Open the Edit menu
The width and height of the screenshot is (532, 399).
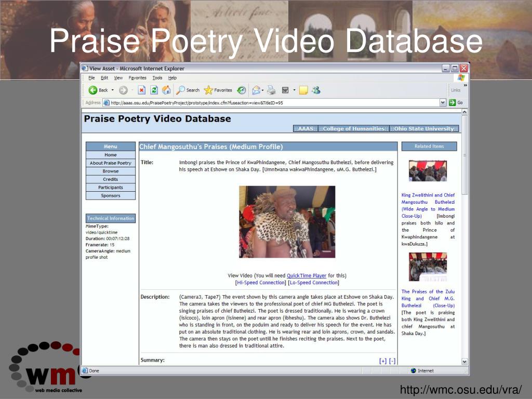click(x=104, y=78)
